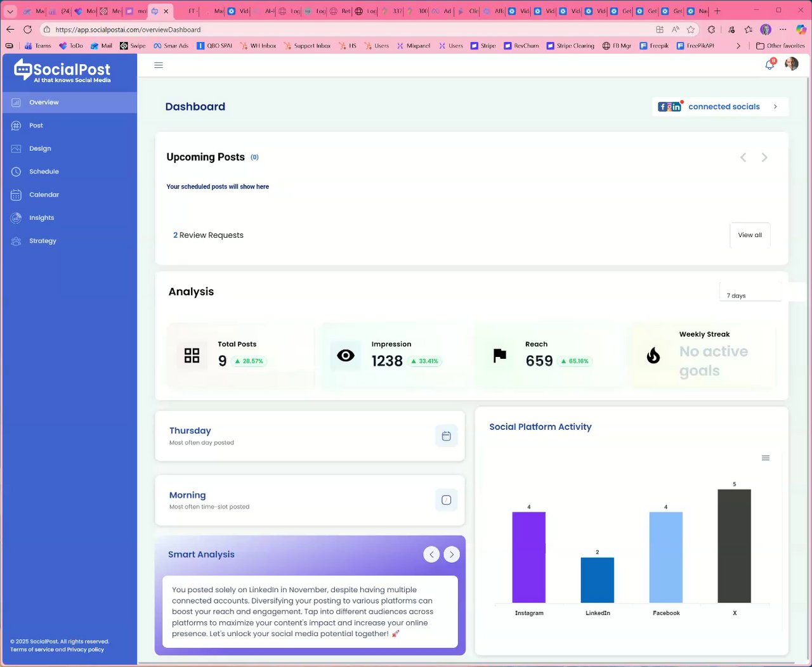The height and width of the screenshot is (667, 812).
Task: Click the Insights sidebar icon
Action: tap(16, 217)
